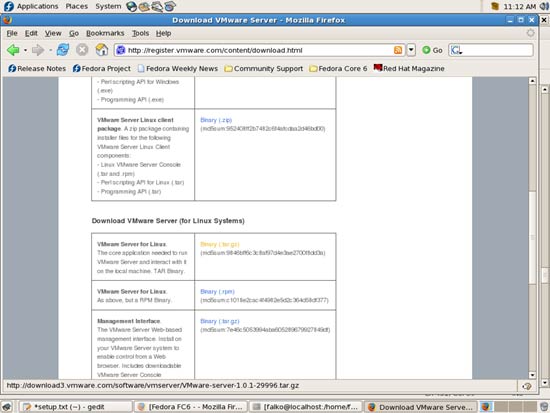This screenshot has height=413, width=550.
Task: Click the background window's scrollbar up arrow
Action: coord(545,89)
